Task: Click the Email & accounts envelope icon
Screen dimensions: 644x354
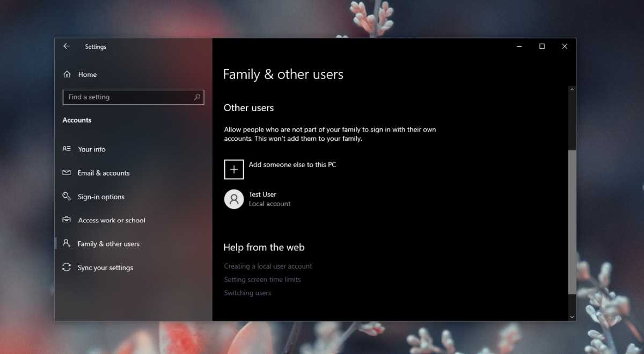Action: click(x=67, y=173)
